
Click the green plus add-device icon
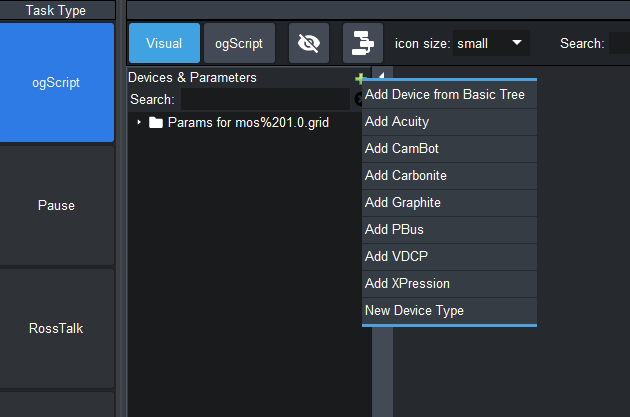pos(359,78)
